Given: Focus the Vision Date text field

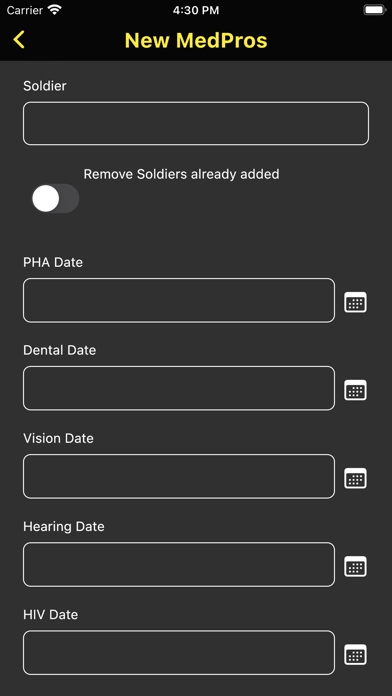Looking at the screenshot, I should click(179, 476).
